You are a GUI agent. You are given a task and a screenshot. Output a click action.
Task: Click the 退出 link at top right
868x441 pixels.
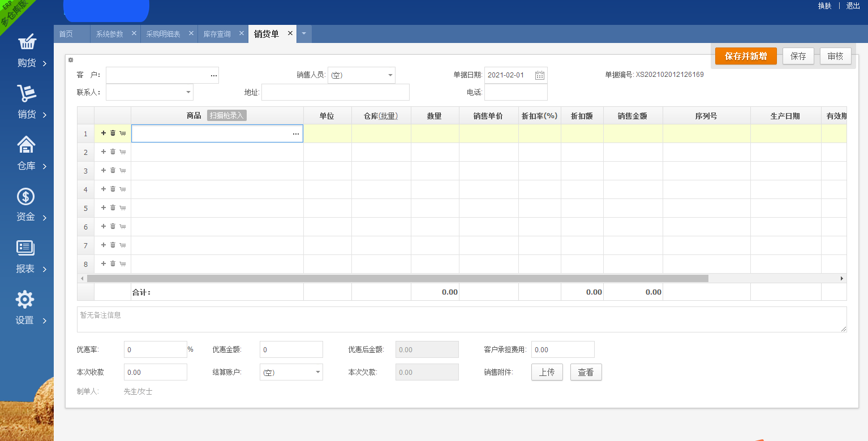(852, 6)
